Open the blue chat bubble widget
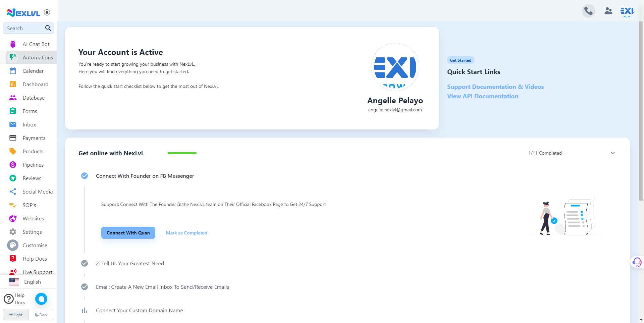The height and width of the screenshot is (323, 644). [x=41, y=299]
